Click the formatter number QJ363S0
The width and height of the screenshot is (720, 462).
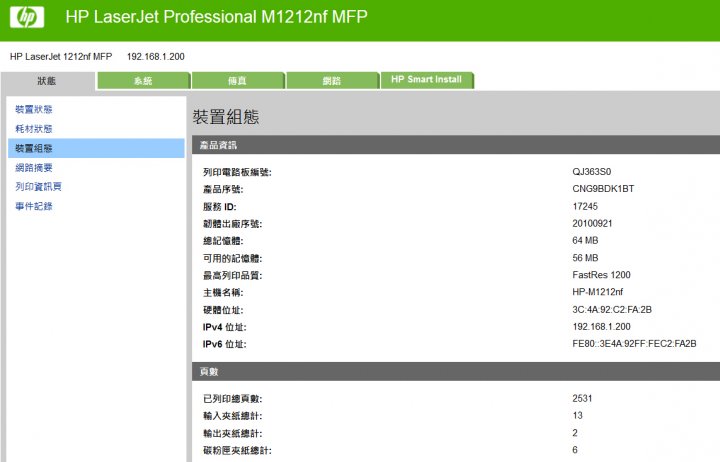591,172
